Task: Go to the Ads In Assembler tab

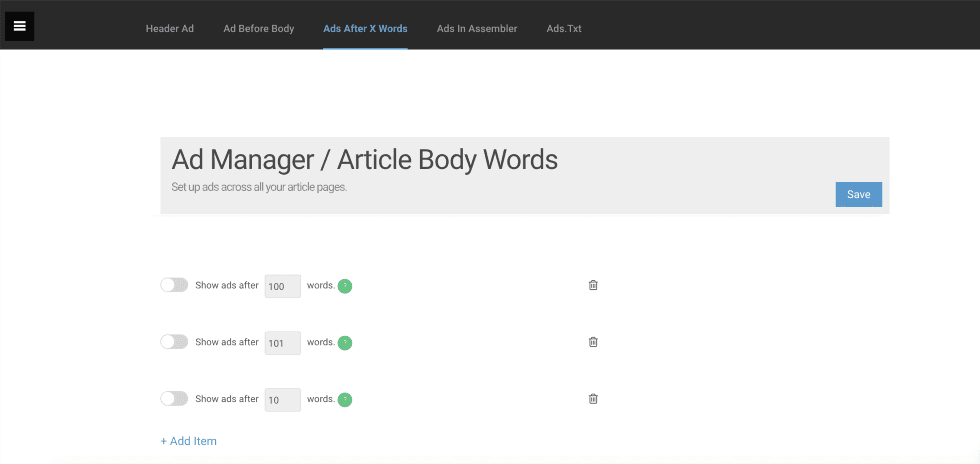Action: [477, 29]
